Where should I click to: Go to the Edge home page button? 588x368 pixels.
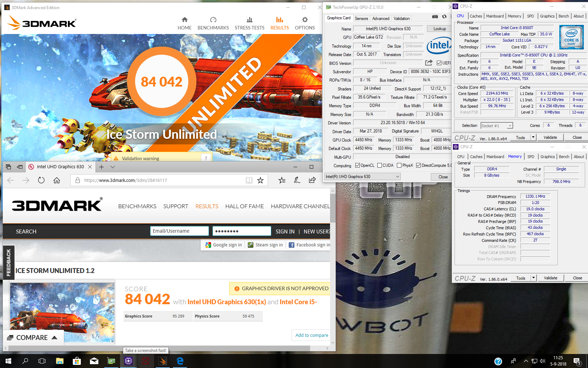coord(57,180)
